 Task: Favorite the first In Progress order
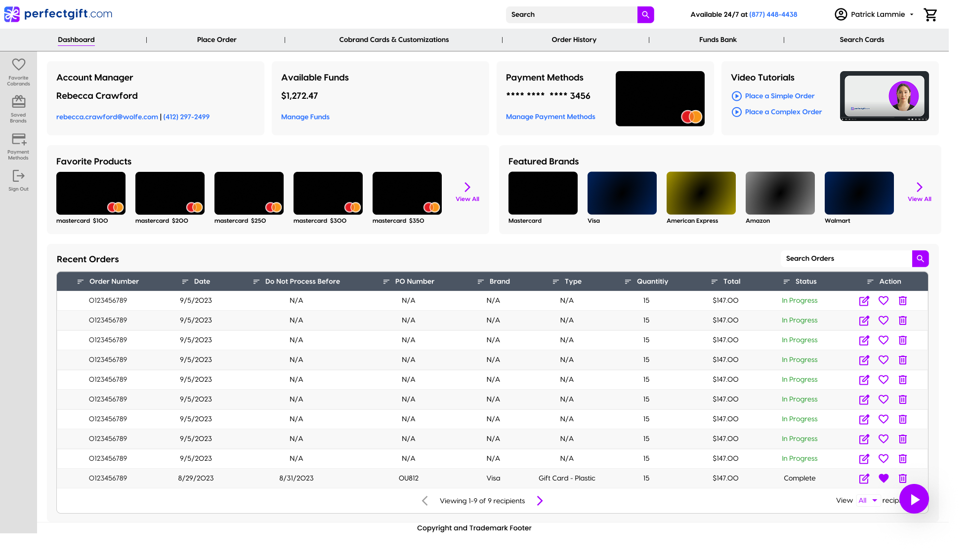coord(883,301)
